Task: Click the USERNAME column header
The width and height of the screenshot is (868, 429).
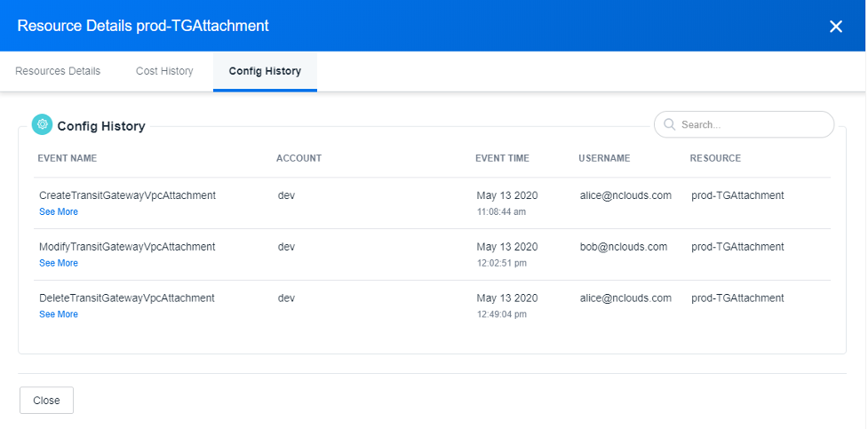Action: (x=604, y=158)
